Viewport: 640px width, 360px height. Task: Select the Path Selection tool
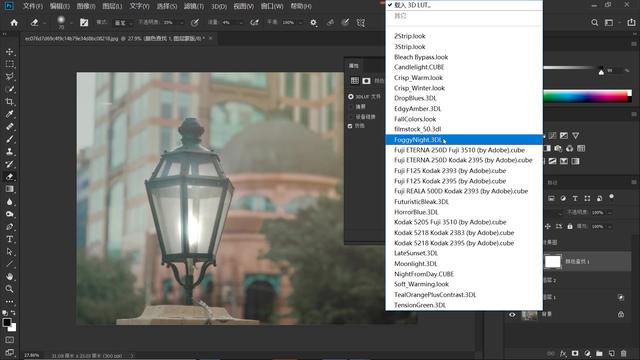click(10, 251)
